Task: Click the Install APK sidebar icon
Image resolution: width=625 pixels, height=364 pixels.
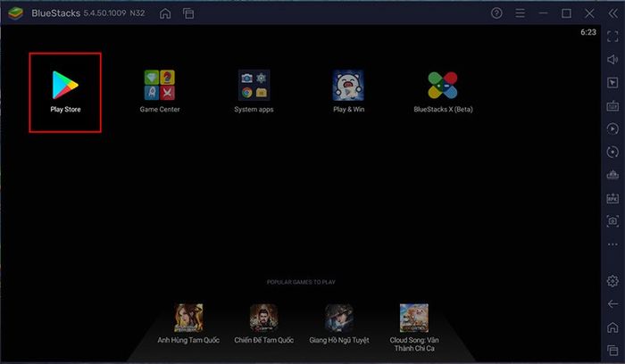Action: click(612, 198)
